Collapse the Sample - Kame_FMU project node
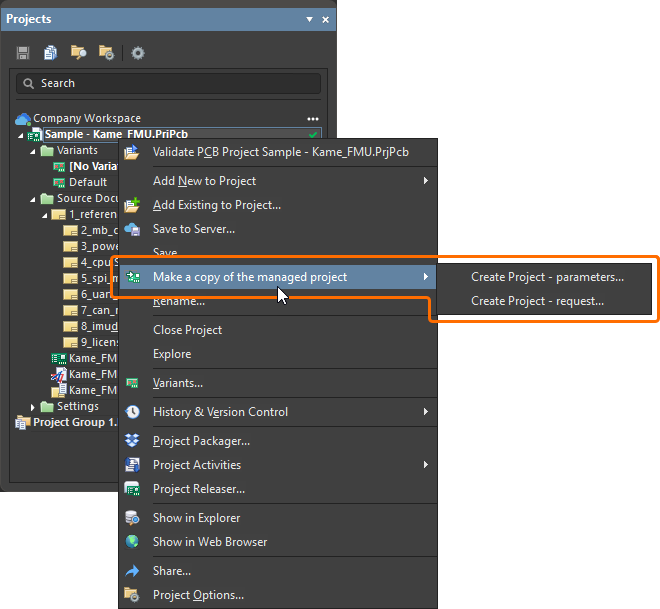The height and width of the screenshot is (609, 660). tap(21, 136)
